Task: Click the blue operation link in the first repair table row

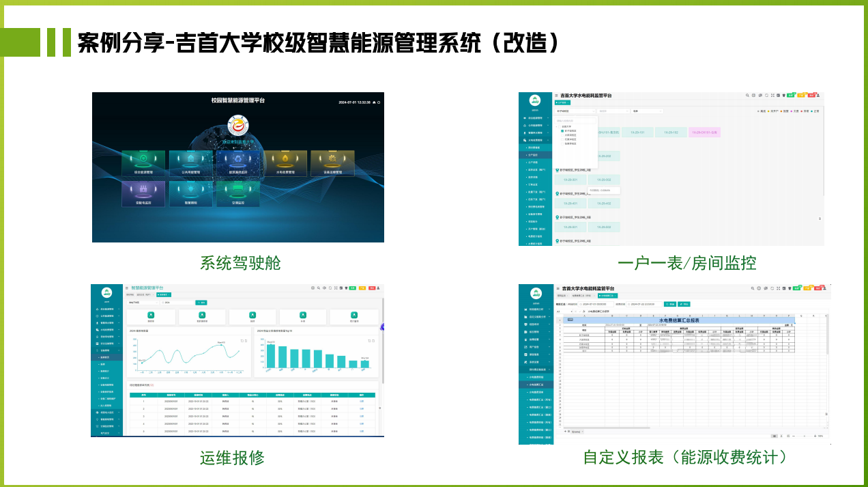Action: 362,401
